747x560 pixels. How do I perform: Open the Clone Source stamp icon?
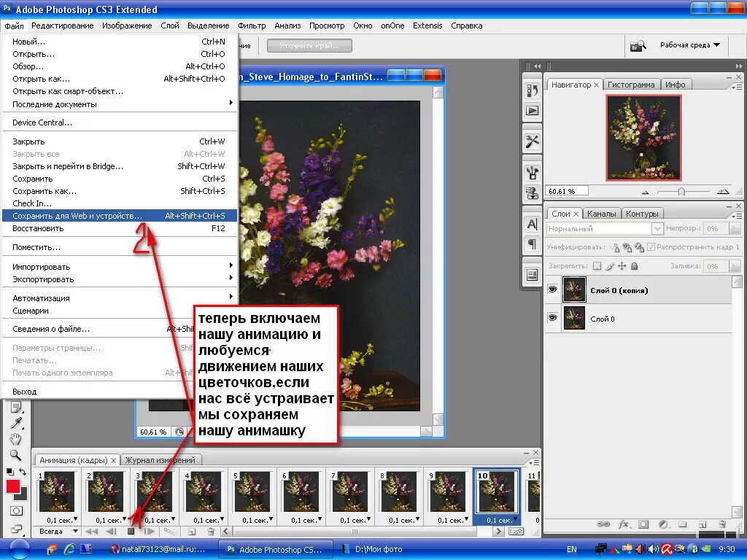point(532,192)
